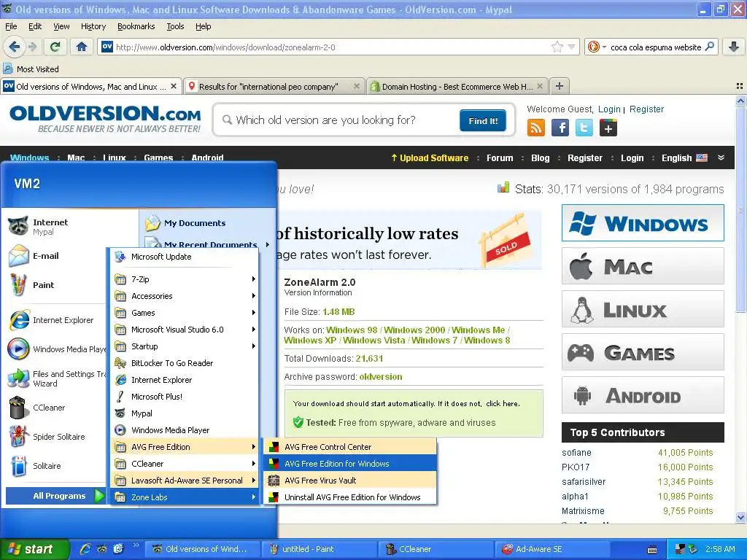Click Internet Explorer quick launch icon
This screenshot has width=747, height=560.
tap(85, 549)
